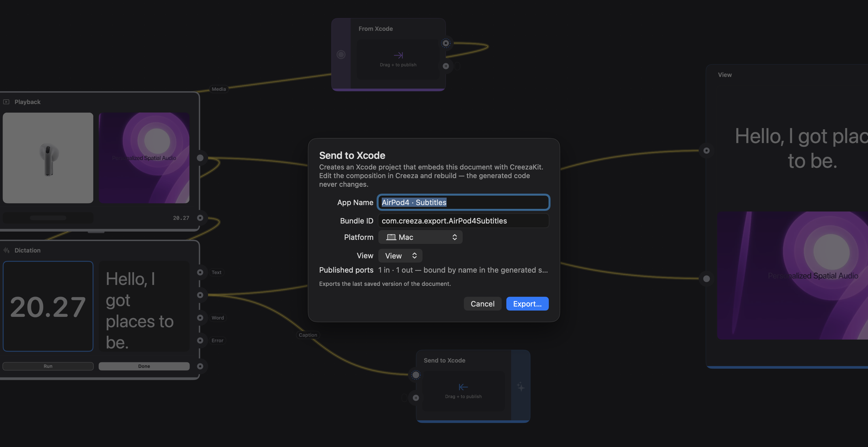Click the Send to Xcode dialog heading
This screenshot has height=447, width=868.
pyautogui.click(x=352, y=155)
